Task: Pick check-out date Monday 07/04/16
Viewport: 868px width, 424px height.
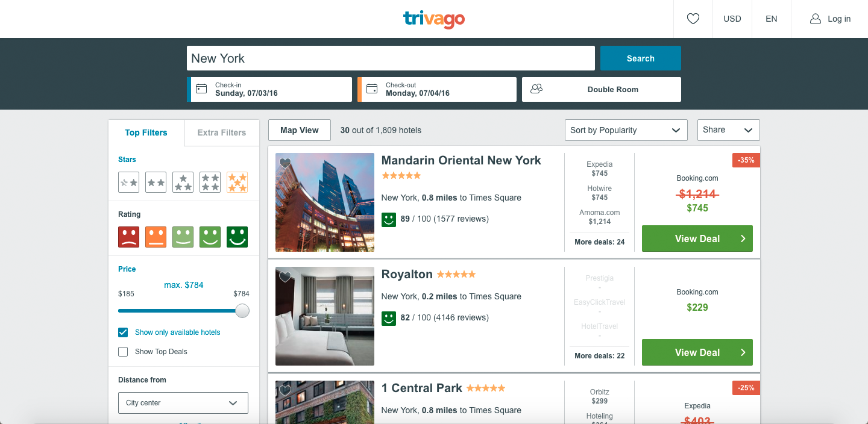Action: coord(437,89)
